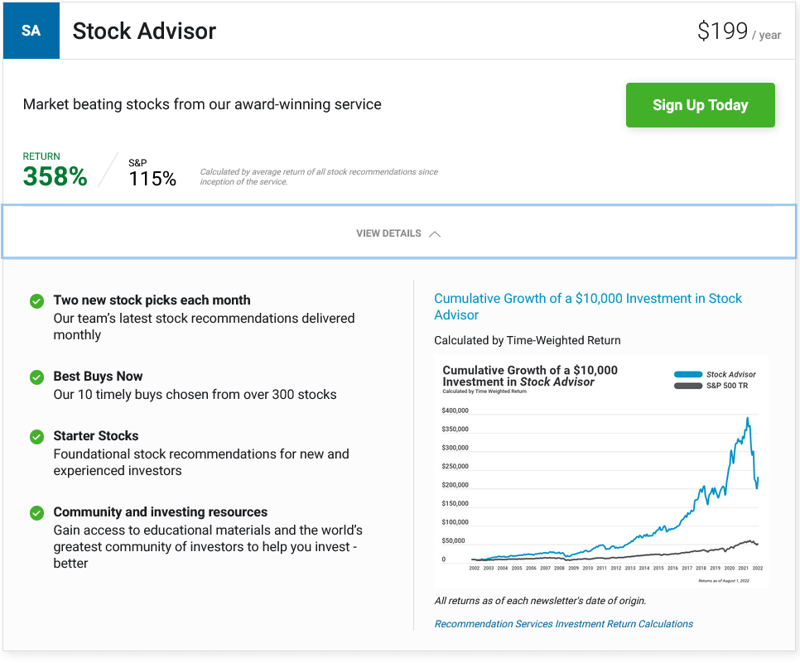
Task: Click the Cumulative Growth chart image
Action: click(601, 471)
